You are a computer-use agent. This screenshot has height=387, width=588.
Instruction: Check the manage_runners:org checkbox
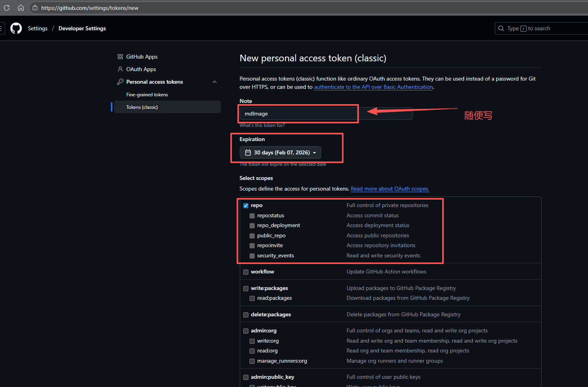pyautogui.click(x=252, y=361)
